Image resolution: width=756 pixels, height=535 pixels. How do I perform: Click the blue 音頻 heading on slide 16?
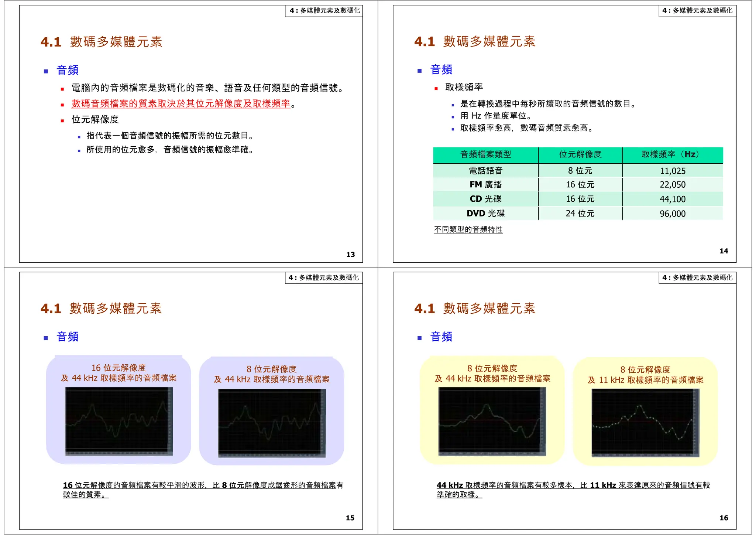(x=441, y=337)
